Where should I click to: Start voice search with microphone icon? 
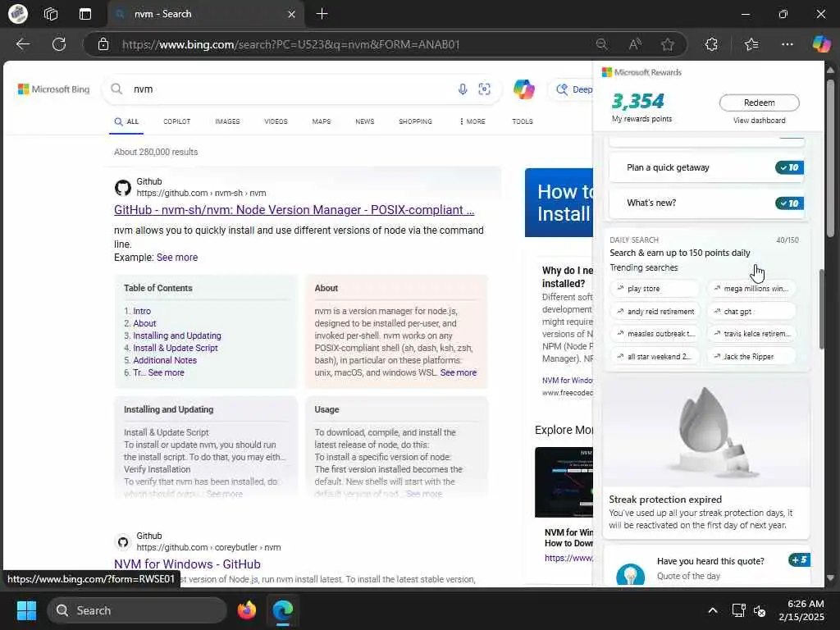(463, 89)
